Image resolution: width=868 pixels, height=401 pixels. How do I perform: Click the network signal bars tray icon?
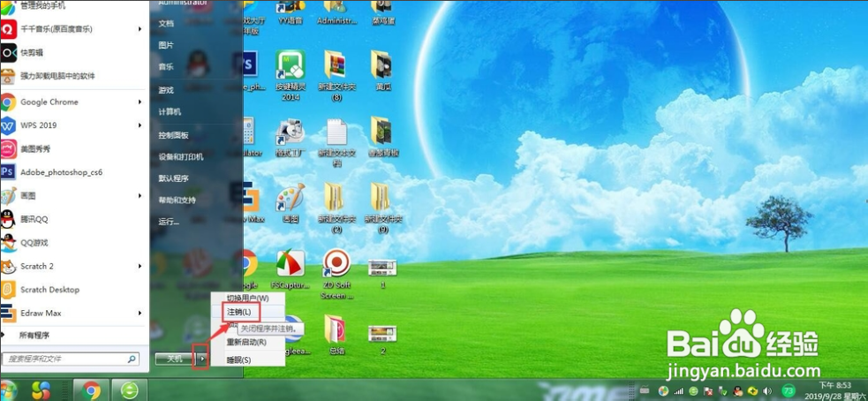click(x=679, y=391)
